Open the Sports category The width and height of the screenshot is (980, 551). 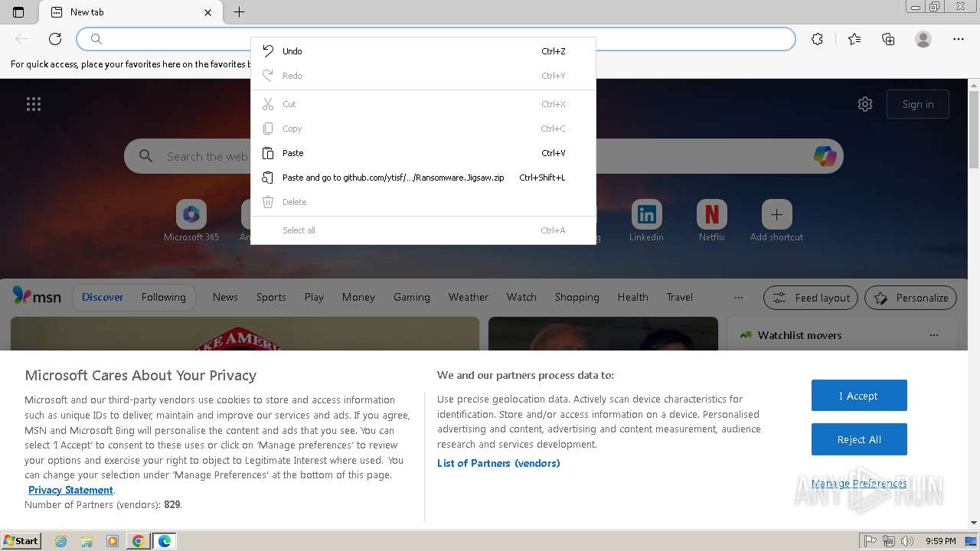[271, 297]
